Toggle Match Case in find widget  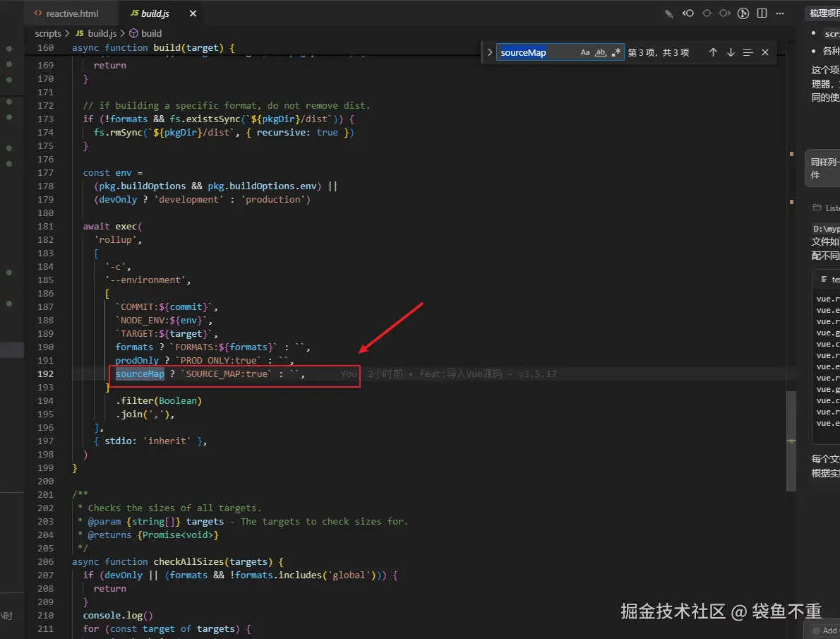585,52
